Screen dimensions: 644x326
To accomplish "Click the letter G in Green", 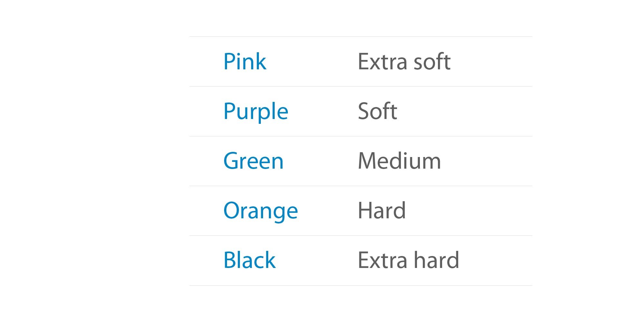I will click(231, 161).
